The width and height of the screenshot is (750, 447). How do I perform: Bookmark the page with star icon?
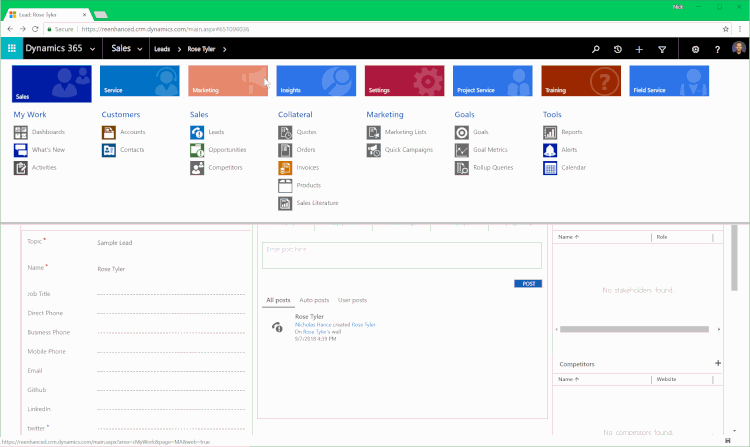pos(726,29)
